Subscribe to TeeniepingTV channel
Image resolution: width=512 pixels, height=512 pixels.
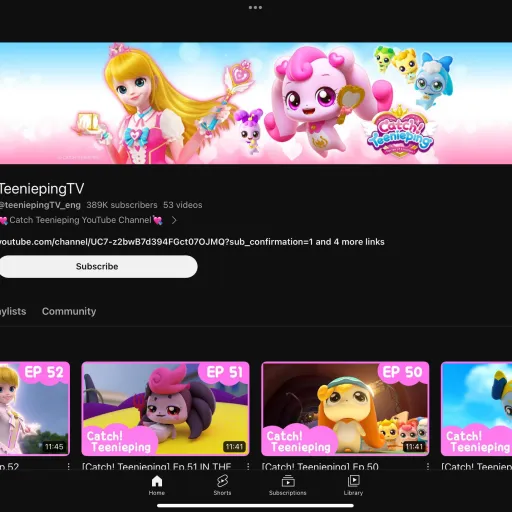click(98, 266)
